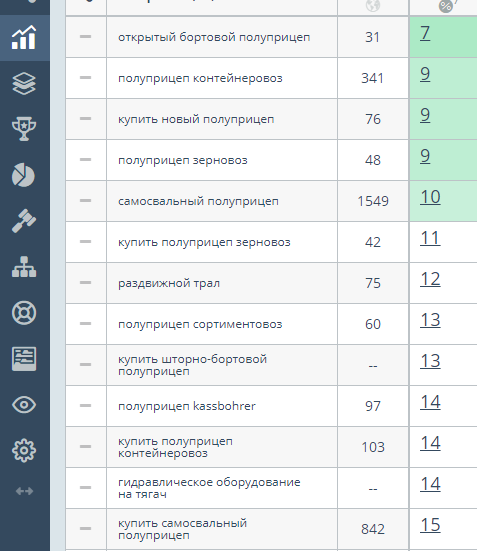Select keyword купить самосвальный полуприцеп
477x551 pixels.
coord(182,529)
